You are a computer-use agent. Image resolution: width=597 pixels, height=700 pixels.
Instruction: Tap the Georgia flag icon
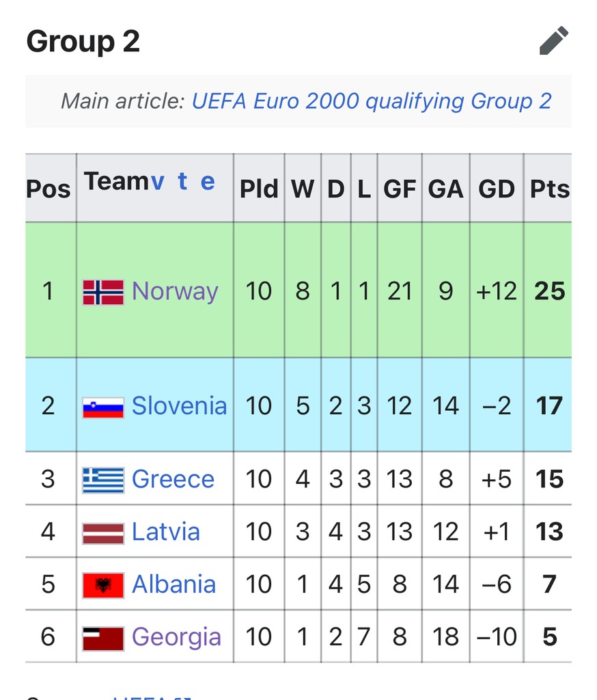(103, 638)
